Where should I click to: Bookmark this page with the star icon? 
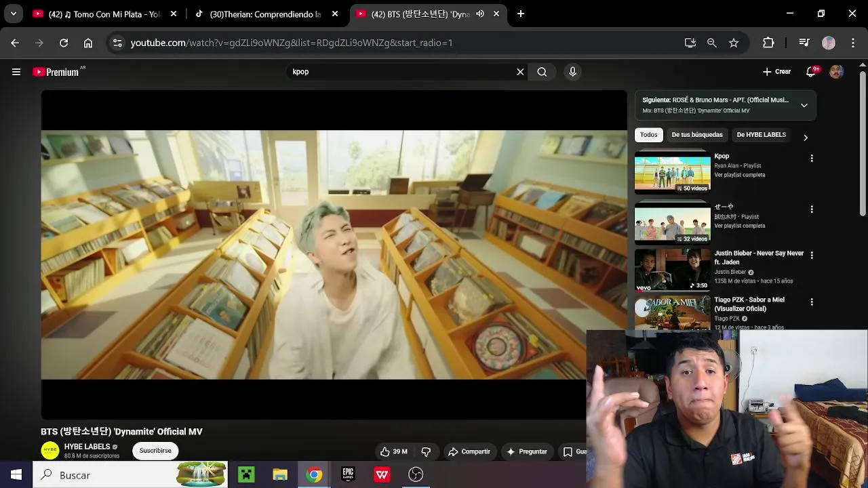point(734,43)
